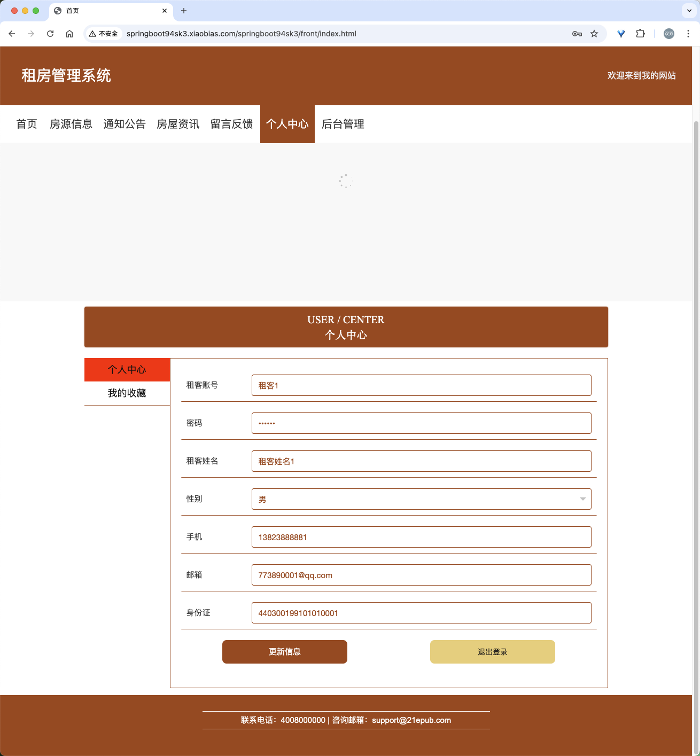Open the saved password key icon

[577, 34]
